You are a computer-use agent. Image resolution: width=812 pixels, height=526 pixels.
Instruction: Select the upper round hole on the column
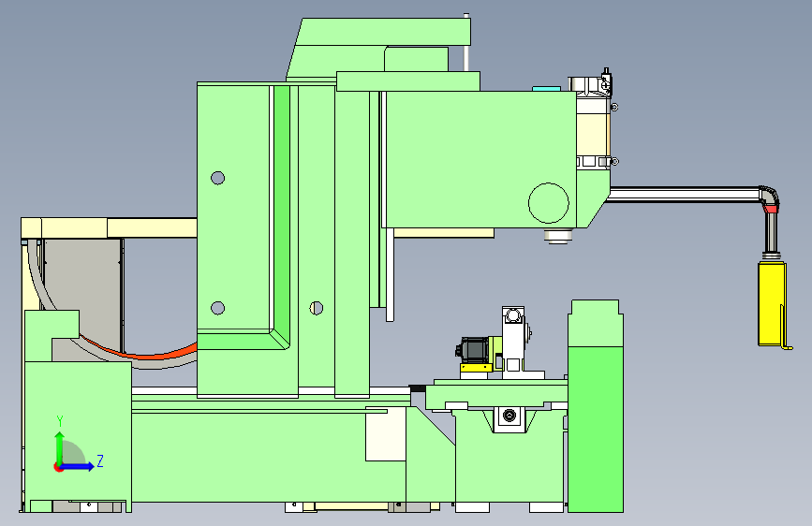point(217,178)
